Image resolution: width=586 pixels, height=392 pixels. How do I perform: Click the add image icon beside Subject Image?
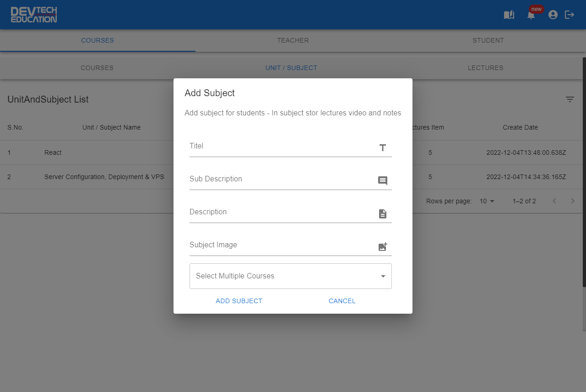[383, 246]
